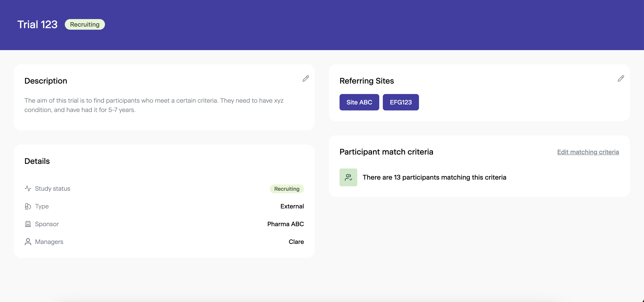Image resolution: width=644 pixels, height=302 pixels.
Task: Click the Type row icon
Action: click(28, 206)
